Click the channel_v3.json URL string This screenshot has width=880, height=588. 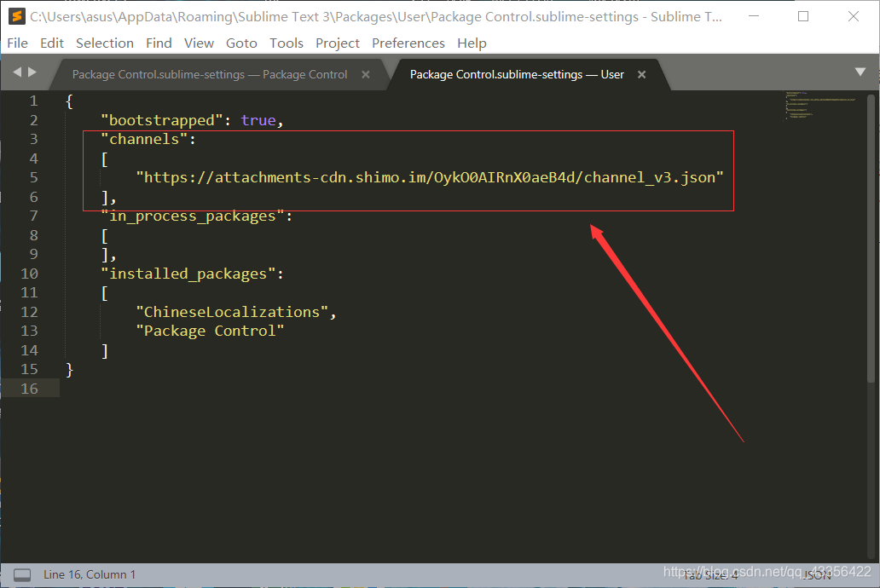coord(430,177)
